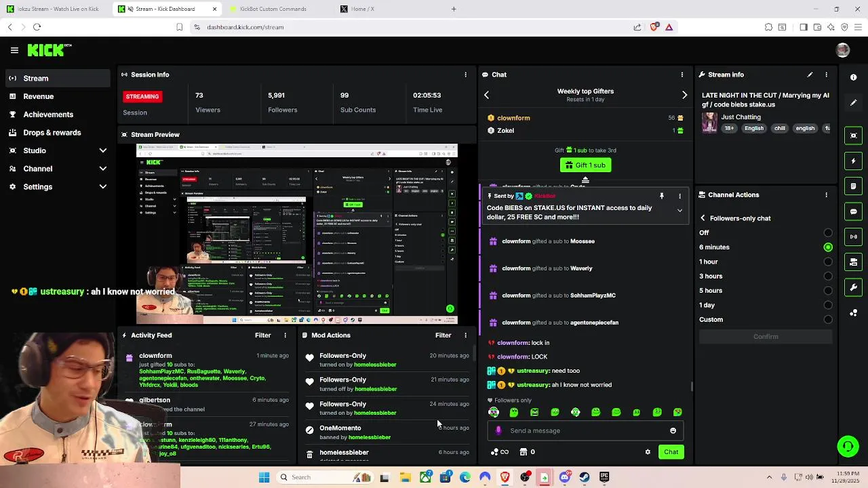Image resolution: width=868 pixels, height=488 pixels.
Task: Open the emoji picker in message box
Action: click(x=673, y=430)
